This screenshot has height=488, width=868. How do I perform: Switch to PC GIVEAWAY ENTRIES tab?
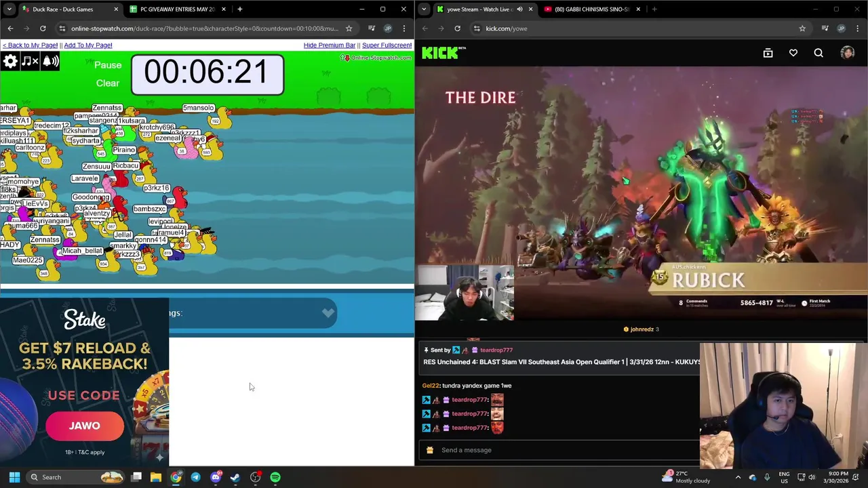coord(176,9)
